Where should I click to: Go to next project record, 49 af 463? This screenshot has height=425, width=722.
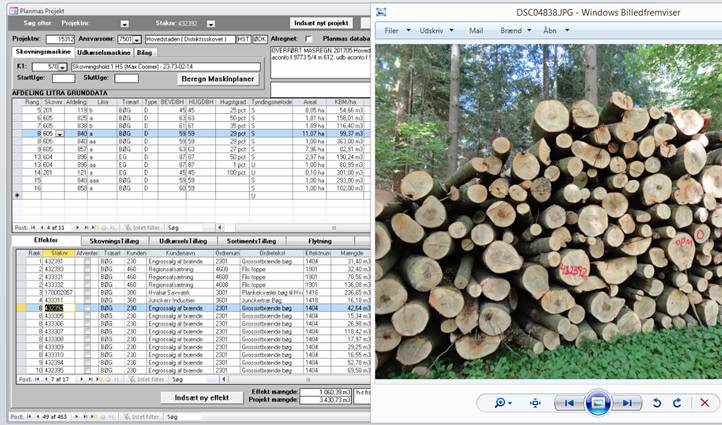(78, 417)
